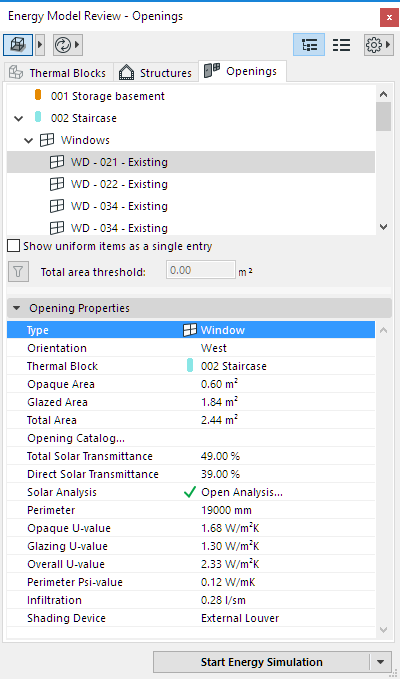Screen dimensions: 400x679
Task: Click the cyan swatch beside 002 Staircase in tree
Action: tap(38, 117)
